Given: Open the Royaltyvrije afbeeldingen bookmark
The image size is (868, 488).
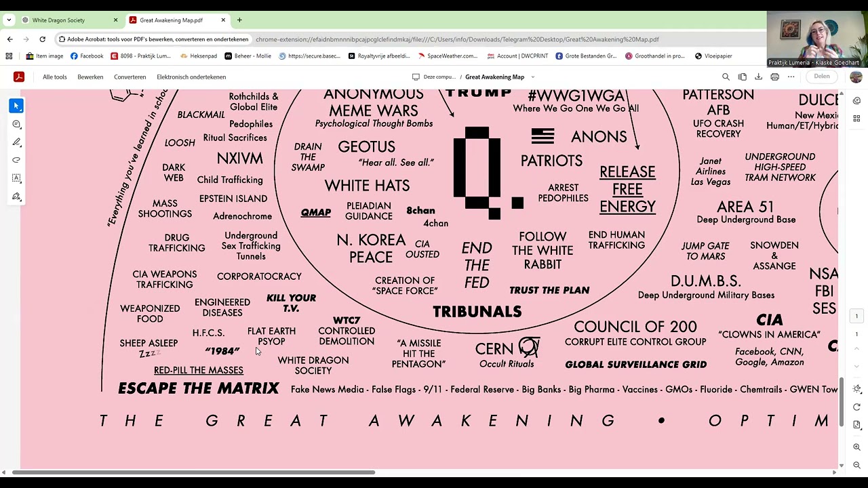Looking at the screenshot, I should 379,56.
